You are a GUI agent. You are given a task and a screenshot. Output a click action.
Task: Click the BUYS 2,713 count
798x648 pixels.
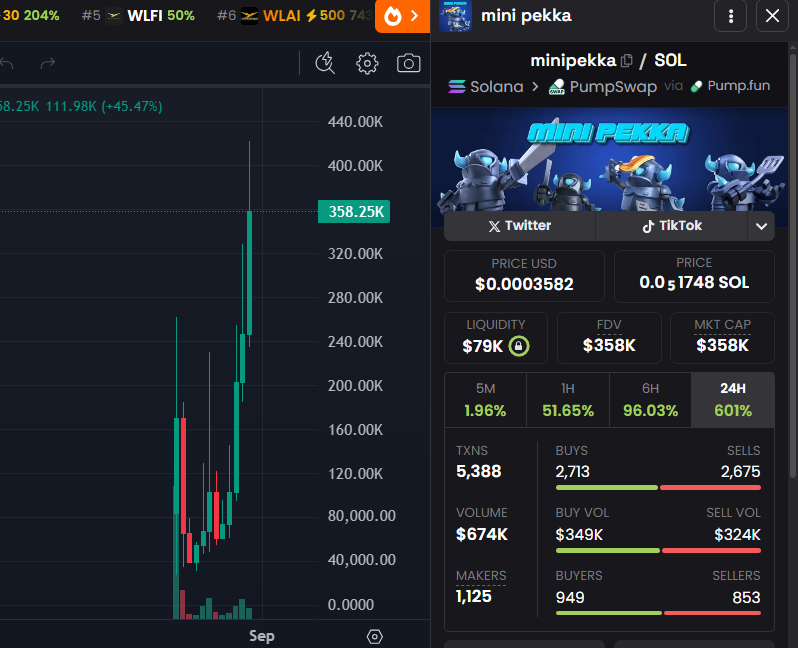coord(573,471)
